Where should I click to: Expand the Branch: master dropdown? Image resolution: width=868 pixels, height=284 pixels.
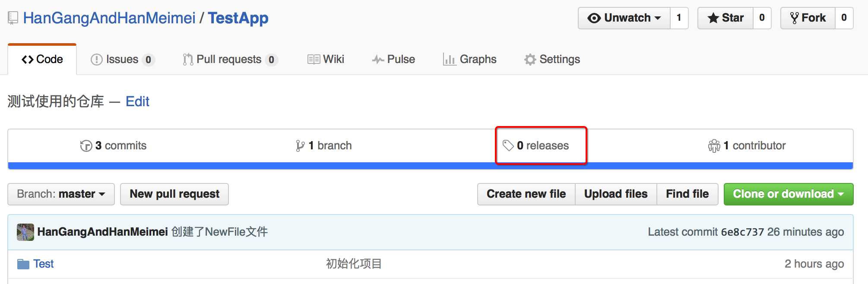[x=61, y=194]
